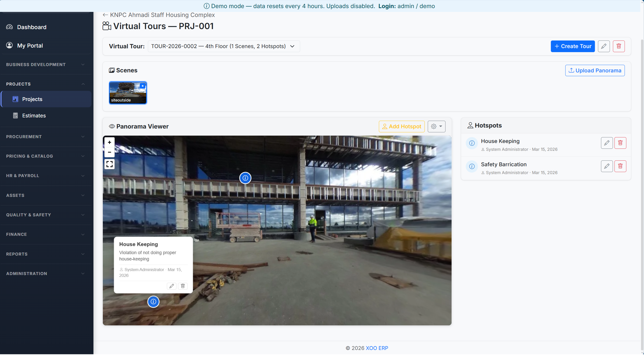Edit the Safety Barrication hotspot with the pencil icon

pyautogui.click(x=607, y=166)
